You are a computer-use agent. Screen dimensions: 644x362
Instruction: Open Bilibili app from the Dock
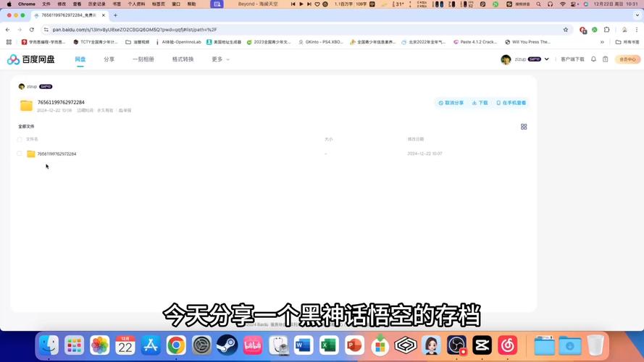click(x=253, y=345)
